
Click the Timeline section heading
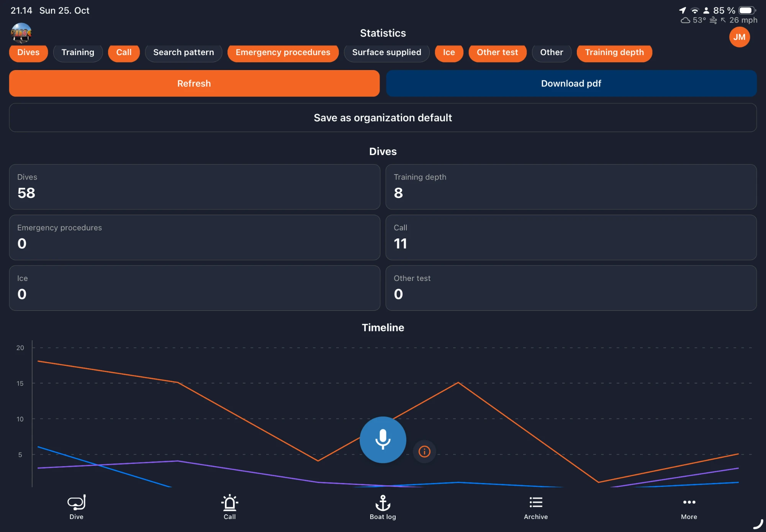point(383,328)
